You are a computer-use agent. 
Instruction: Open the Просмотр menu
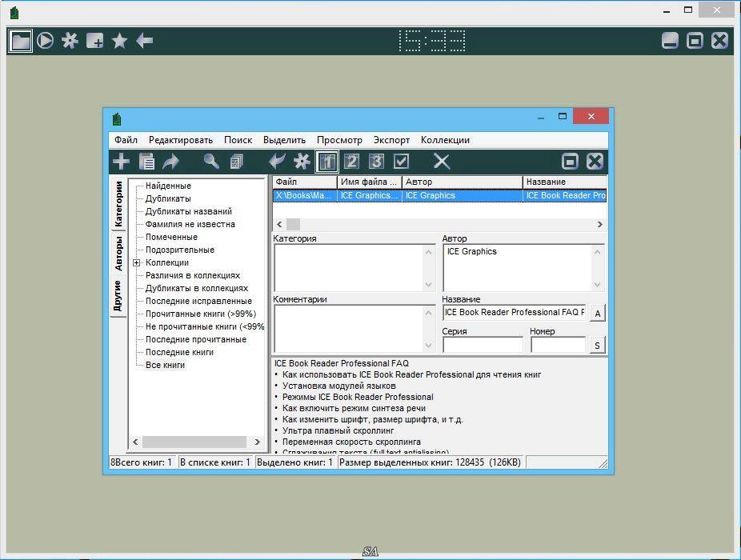pyautogui.click(x=340, y=140)
